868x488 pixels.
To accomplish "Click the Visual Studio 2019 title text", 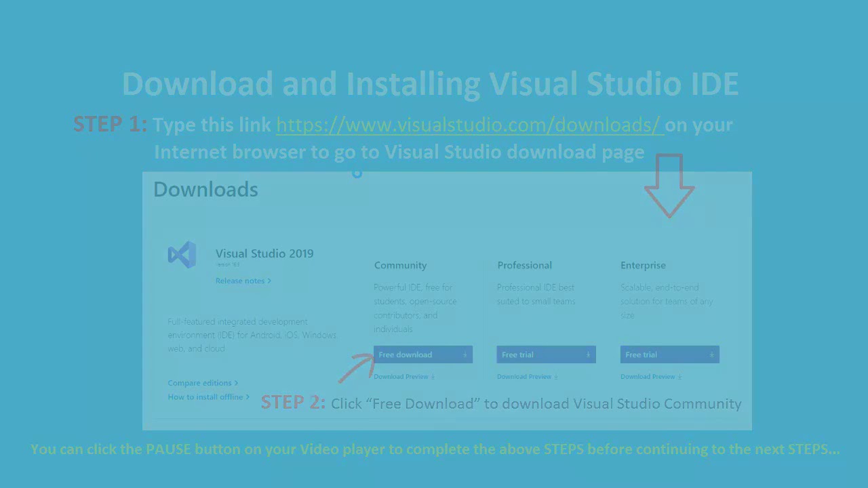I will pos(264,253).
